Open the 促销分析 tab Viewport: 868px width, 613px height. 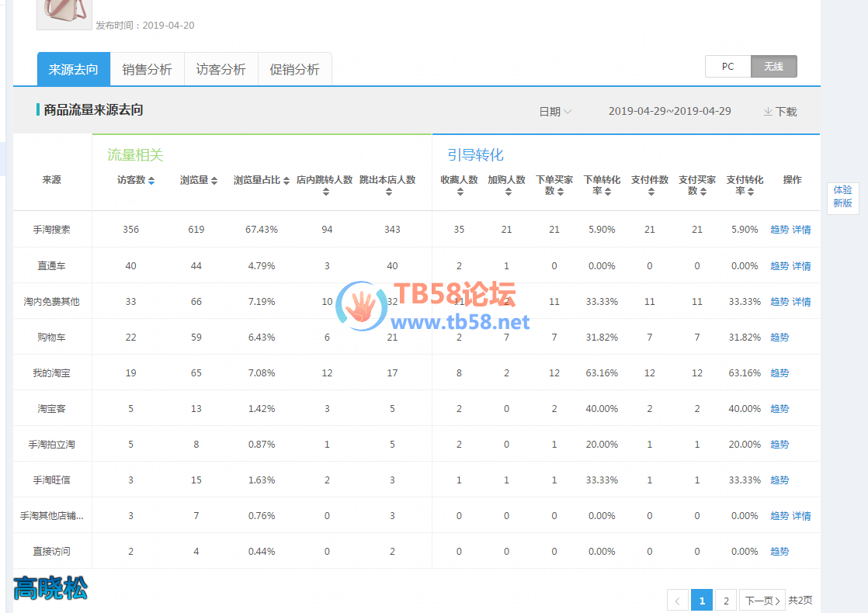point(294,70)
